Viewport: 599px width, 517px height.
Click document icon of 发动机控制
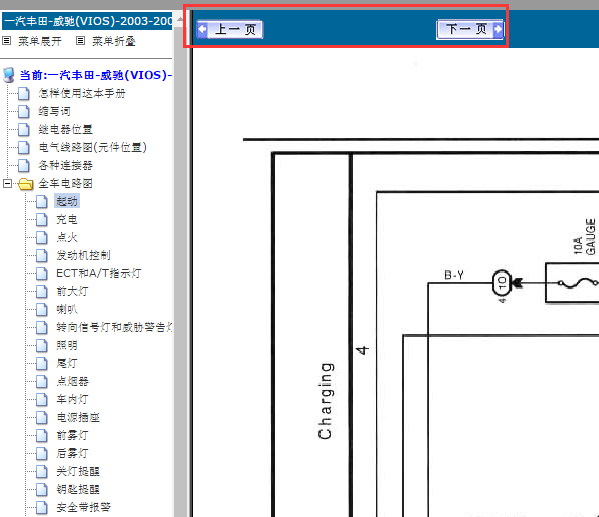tap(42, 256)
